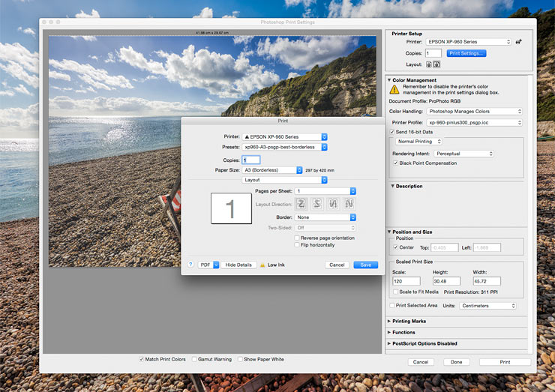
Task: Enable Print Selected Area checkbox
Action: (x=392, y=305)
